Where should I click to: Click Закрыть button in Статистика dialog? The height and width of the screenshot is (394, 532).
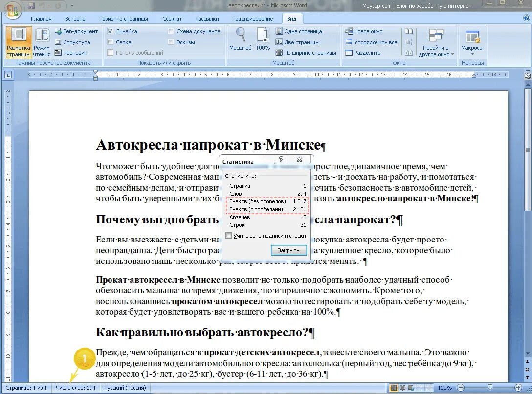point(288,250)
